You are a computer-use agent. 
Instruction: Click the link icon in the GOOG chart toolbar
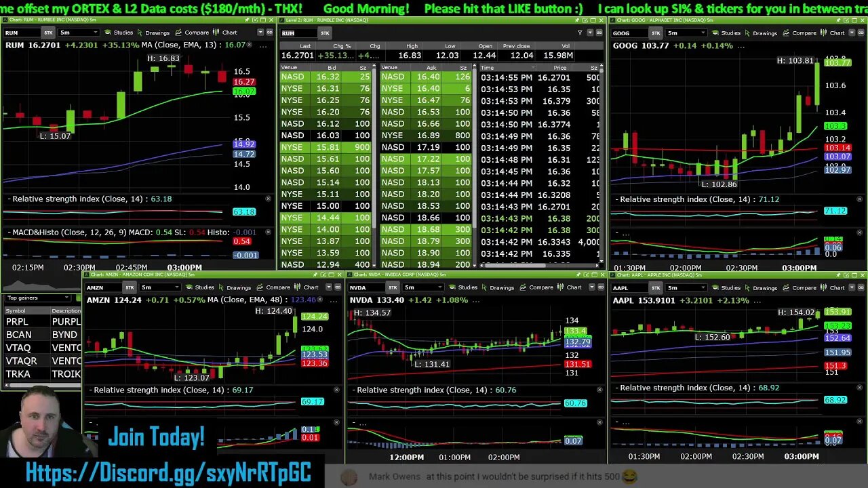[x=861, y=33]
